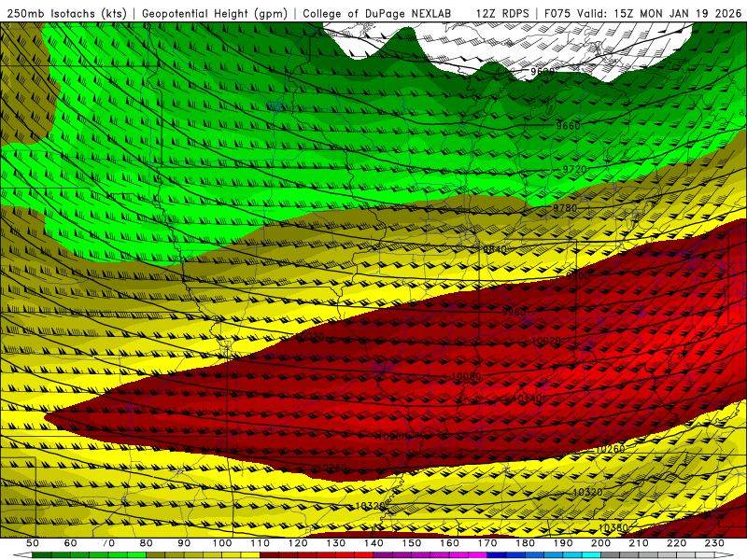The image size is (747, 560).
Task: Click the right end arrow of the color bar
Action: [725, 555]
